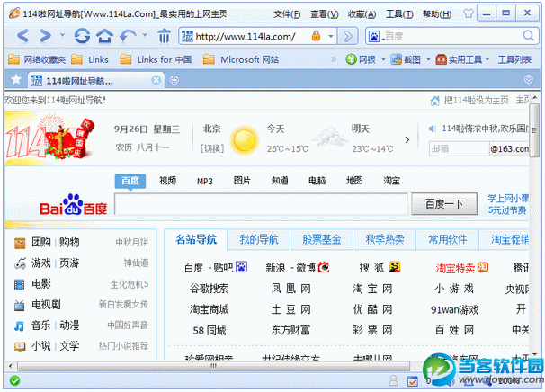Open the tab list dropdown button
This screenshot has width=545, height=392.
pyautogui.click(x=528, y=80)
